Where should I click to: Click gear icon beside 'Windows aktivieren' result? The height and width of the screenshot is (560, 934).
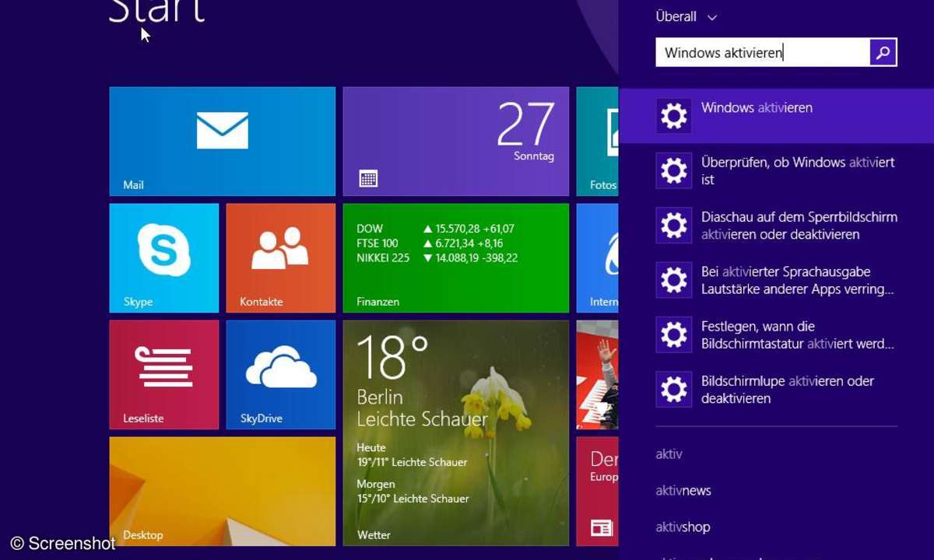click(x=674, y=116)
